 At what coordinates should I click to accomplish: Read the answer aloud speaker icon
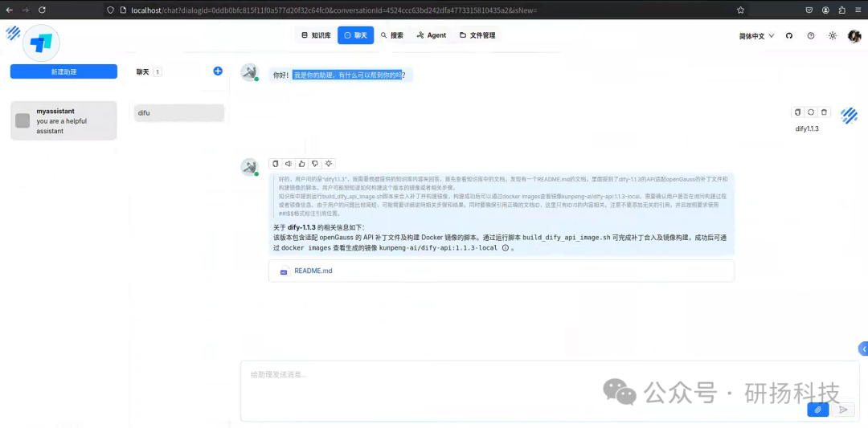click(x=289, y=164)
